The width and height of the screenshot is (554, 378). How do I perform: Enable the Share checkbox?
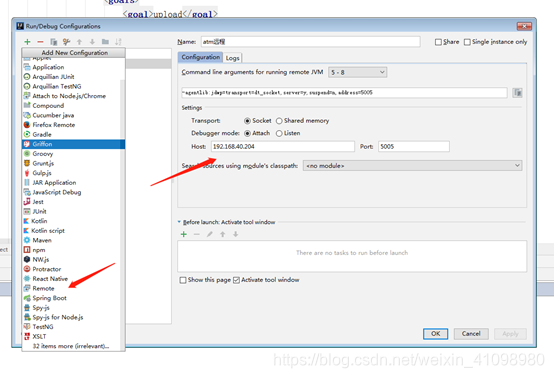click(x=438, y=42)
